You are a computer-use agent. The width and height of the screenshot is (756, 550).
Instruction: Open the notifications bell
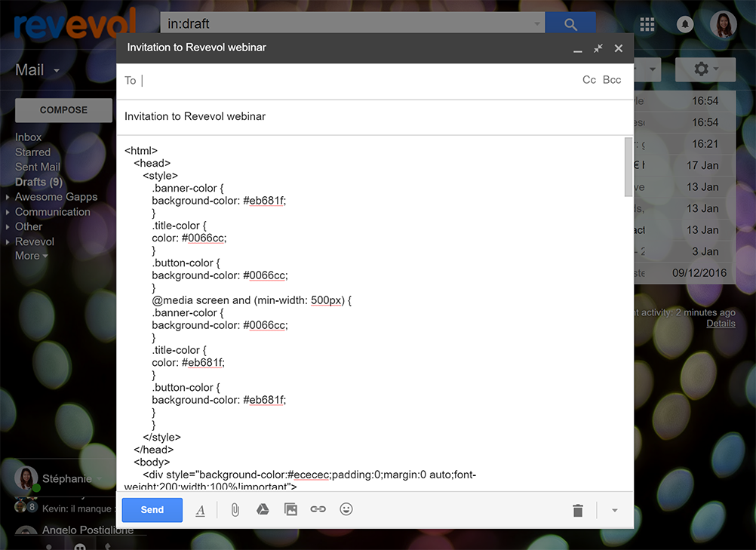click(x=684, y=24)
